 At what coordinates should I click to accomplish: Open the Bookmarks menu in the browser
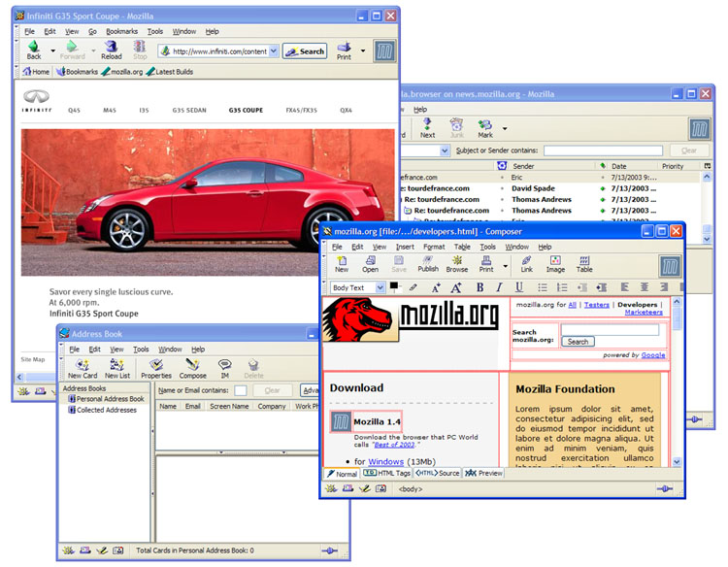click(x=121, y=31)
